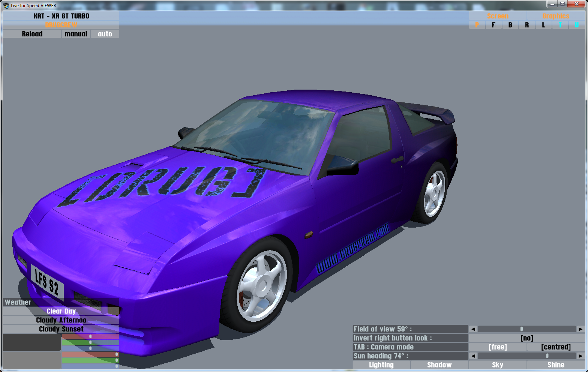Viewport: 588px width, 384px height.
Task: Enable the Shadow option
Action: (439, 365)
